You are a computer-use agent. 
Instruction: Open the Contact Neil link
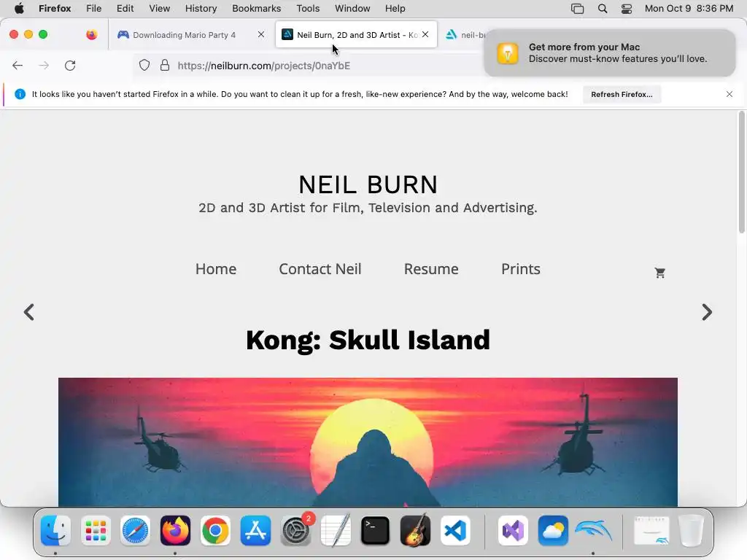[320, 269]
